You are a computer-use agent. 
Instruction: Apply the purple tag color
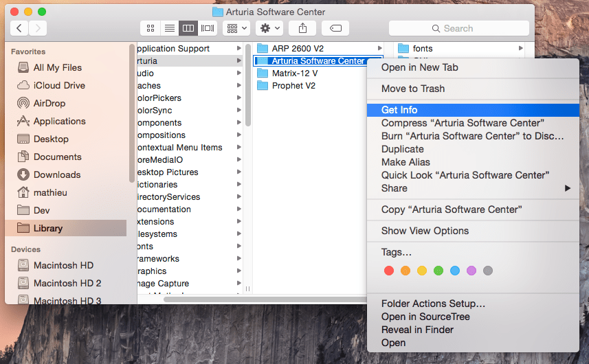471,271
